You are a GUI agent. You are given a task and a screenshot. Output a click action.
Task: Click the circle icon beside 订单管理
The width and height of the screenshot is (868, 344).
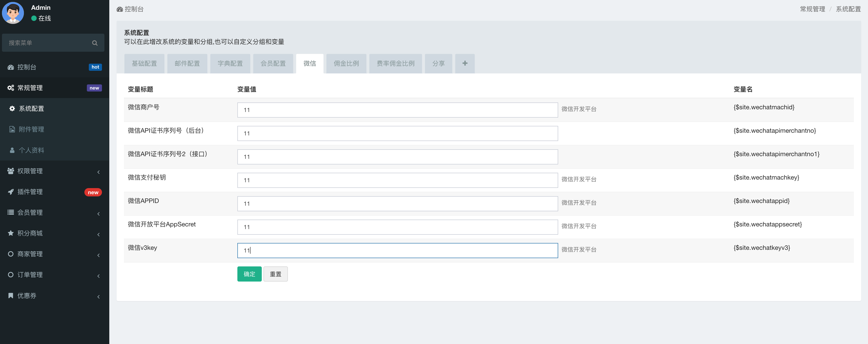tap(11, 275)
